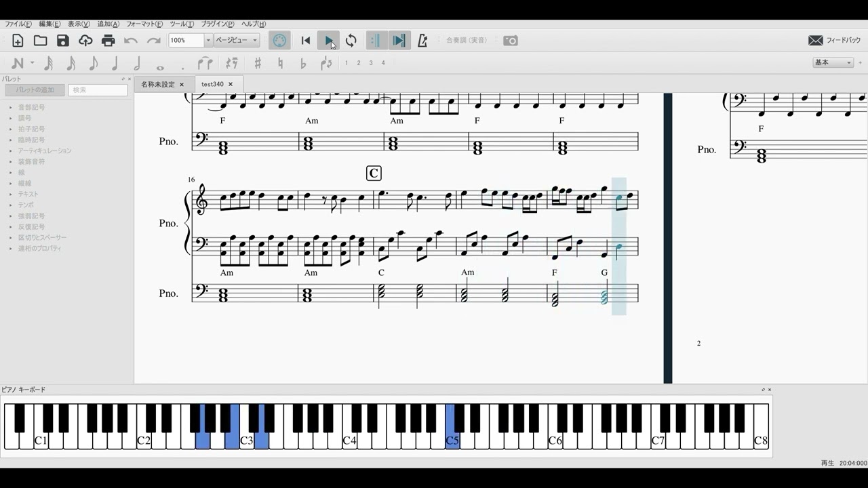Toggle pan score during playback
Screen dimensions: 868x488
click(x=399, y=41)
